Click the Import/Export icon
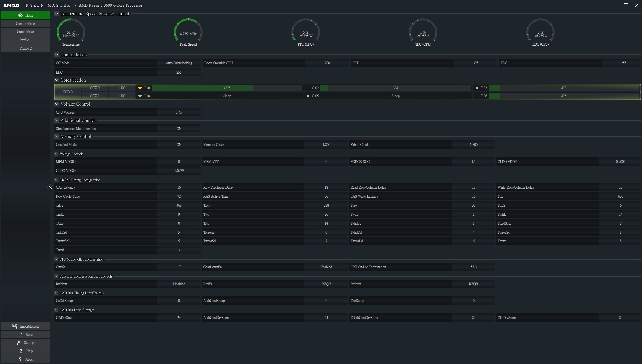642x364 pixels. click(x=15, y=326)
